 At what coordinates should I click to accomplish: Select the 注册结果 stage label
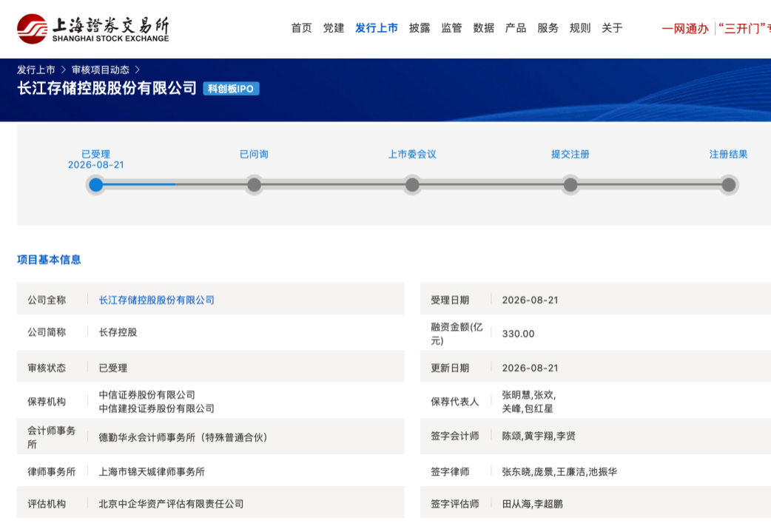pyautogui.click(x=728, y=154)
